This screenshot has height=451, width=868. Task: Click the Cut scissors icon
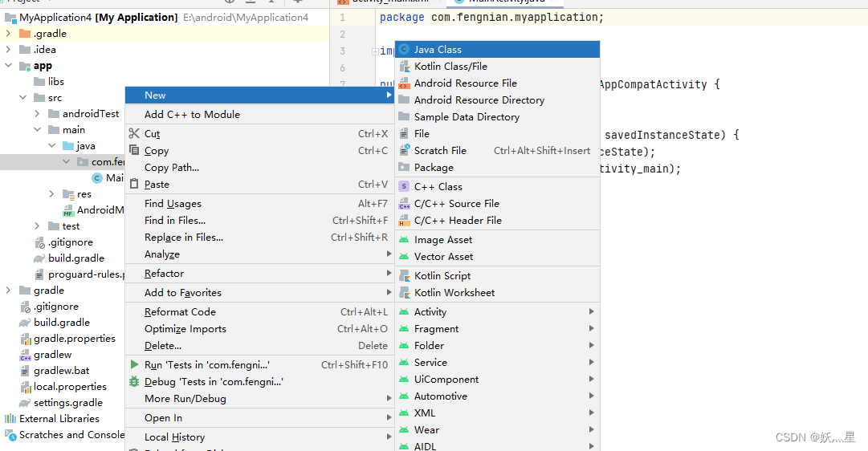(134, 133)
